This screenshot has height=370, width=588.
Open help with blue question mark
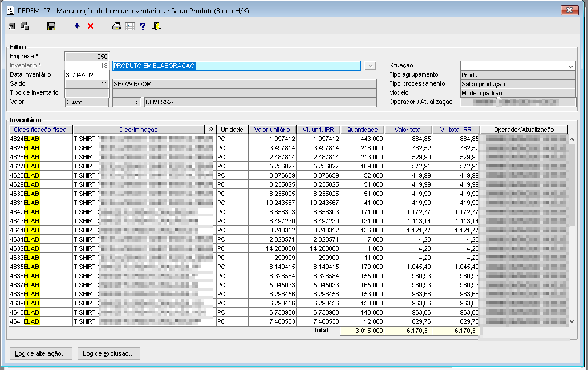tap(143, 26)
